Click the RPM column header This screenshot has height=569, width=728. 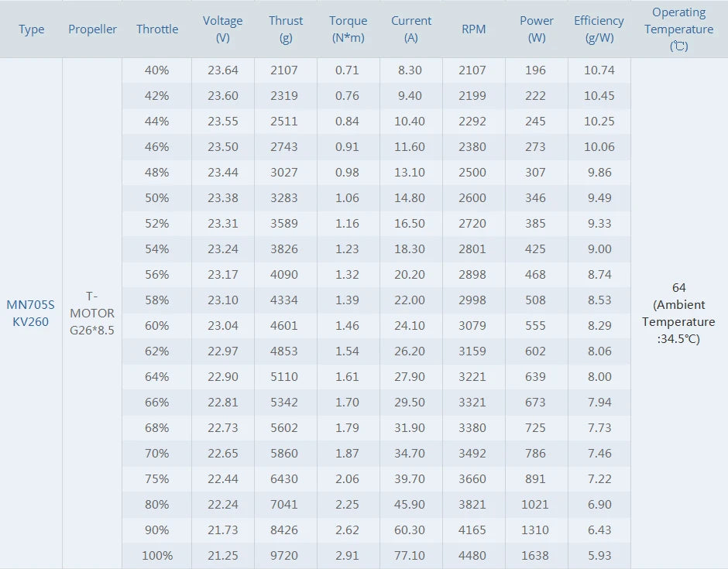click(x=474, y=29)
